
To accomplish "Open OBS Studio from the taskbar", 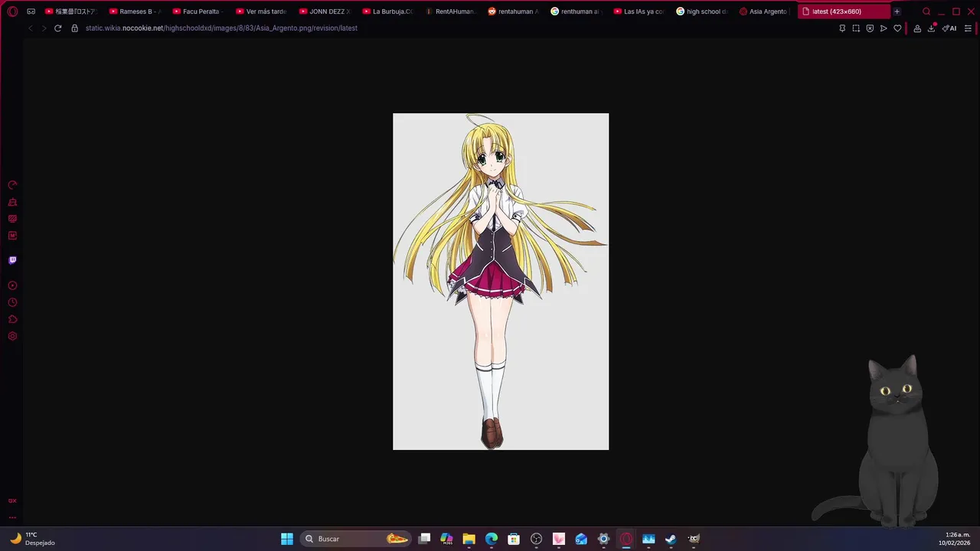I will point(536,539).
